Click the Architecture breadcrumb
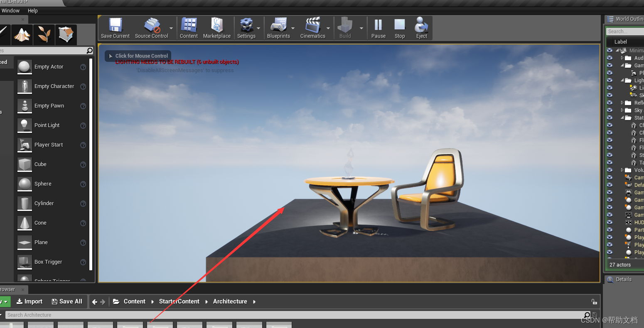Screen dimensions: 644x328 click(230, 302)
